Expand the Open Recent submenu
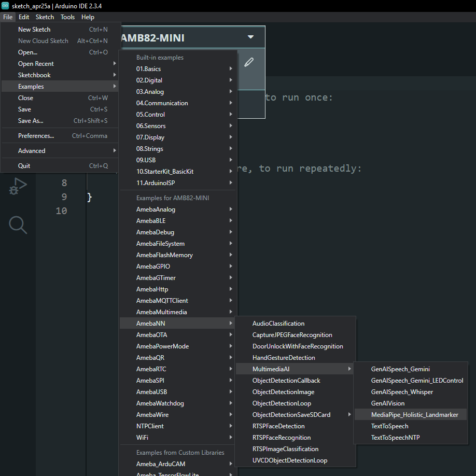Viewport: 476px width, 476px height. click(60, 64)
